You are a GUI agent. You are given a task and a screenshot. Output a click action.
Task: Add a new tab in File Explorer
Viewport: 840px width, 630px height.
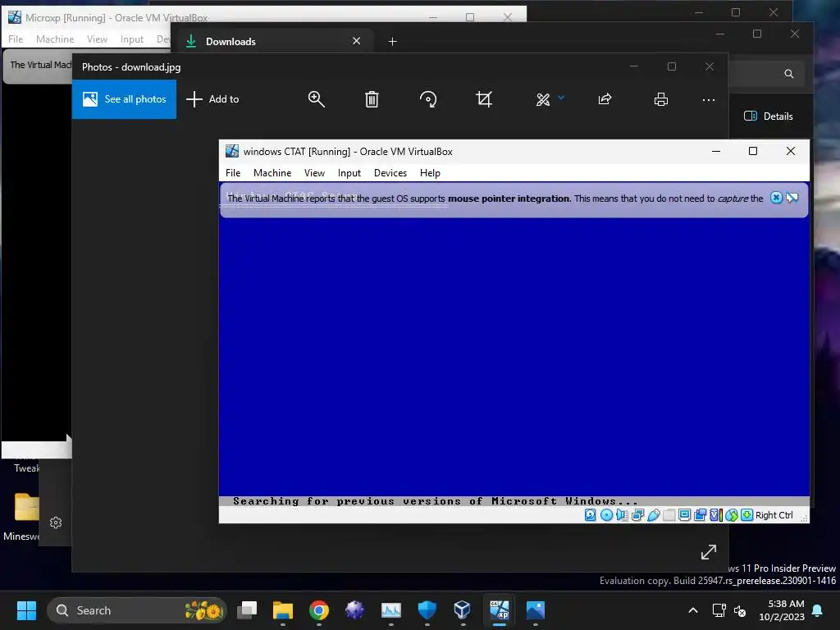click(393, 41)
